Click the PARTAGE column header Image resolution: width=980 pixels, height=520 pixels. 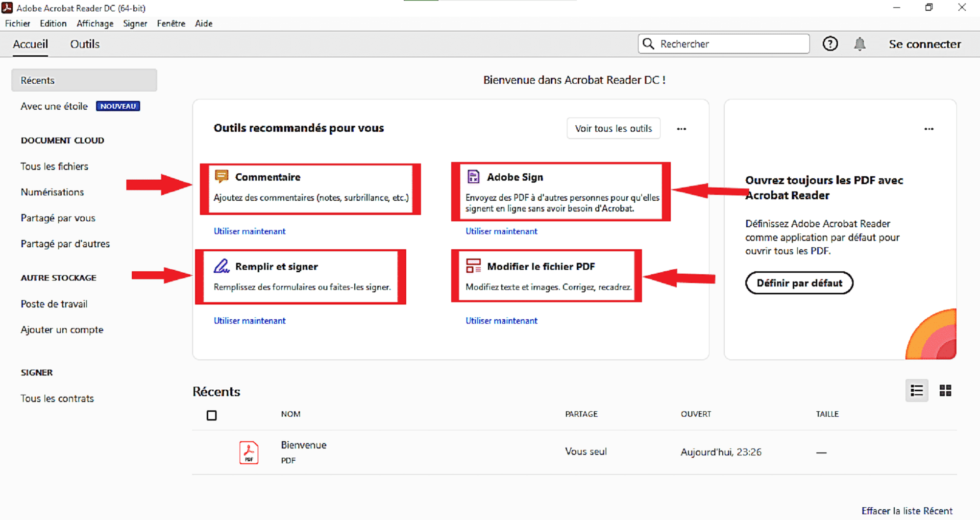click(581, 414)
